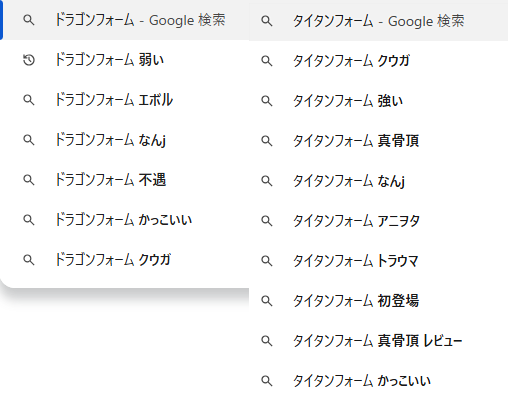508x395 pixels.
Task: Click search icon beside タイタンフォーム 初登場
Action: [x=267, y=301]
